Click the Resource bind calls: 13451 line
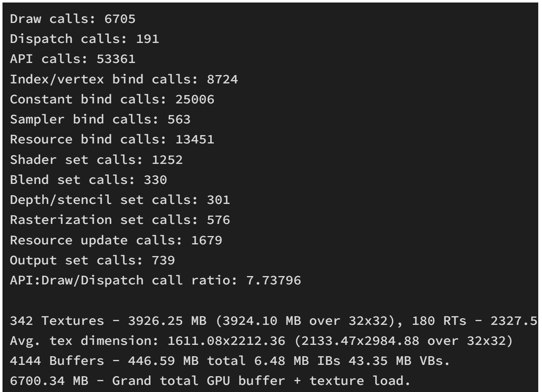 click(112, 139)
